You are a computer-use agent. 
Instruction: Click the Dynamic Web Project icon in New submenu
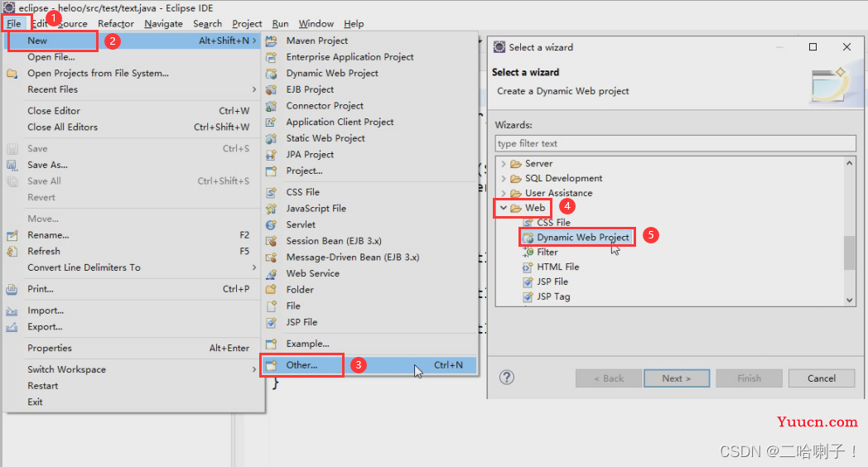point(272,73)
